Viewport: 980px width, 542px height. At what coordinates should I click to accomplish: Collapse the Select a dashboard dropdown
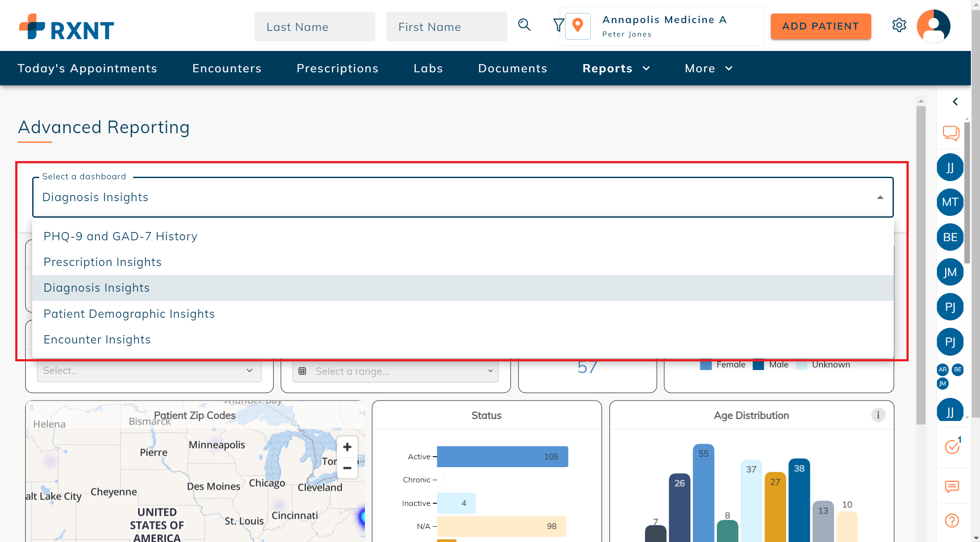click(880, 198)
